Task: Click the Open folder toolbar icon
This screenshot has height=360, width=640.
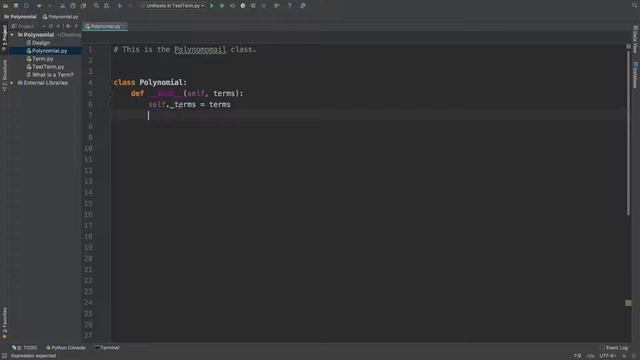Action: 6,6
